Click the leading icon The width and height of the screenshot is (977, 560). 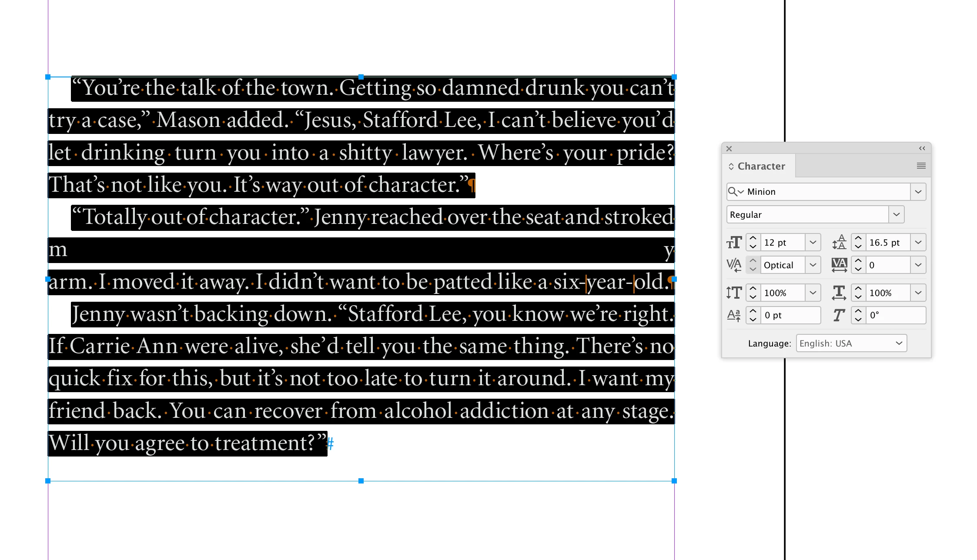point(839,243)
